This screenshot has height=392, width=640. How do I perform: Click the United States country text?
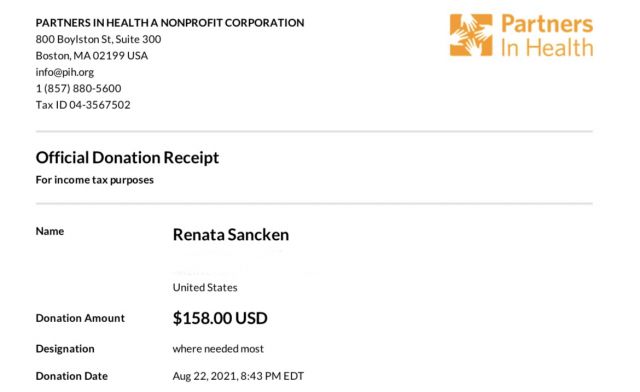click(x=205, y=287)
